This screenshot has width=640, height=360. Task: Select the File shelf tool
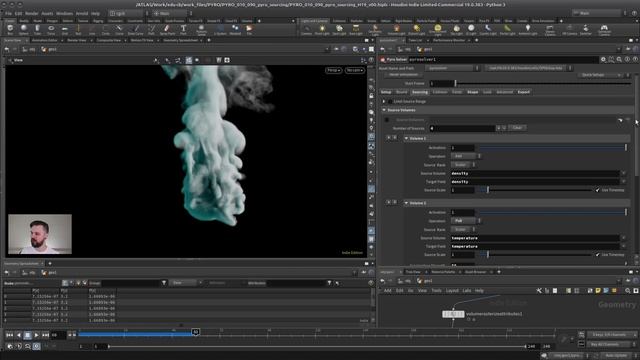(249, 29)
